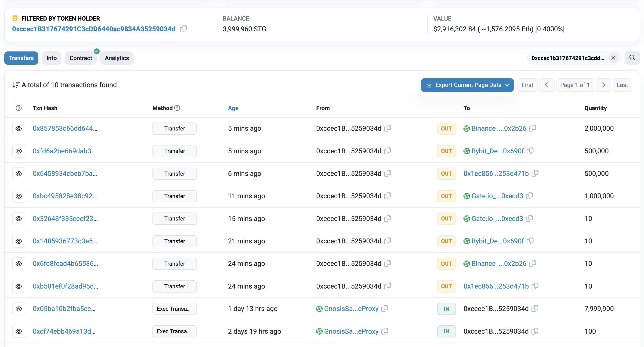Copy the GnosisSafe proxy address in the 7,999,900 transfer row
Screen dimensions: 644x347
click(x=385, y=308)
